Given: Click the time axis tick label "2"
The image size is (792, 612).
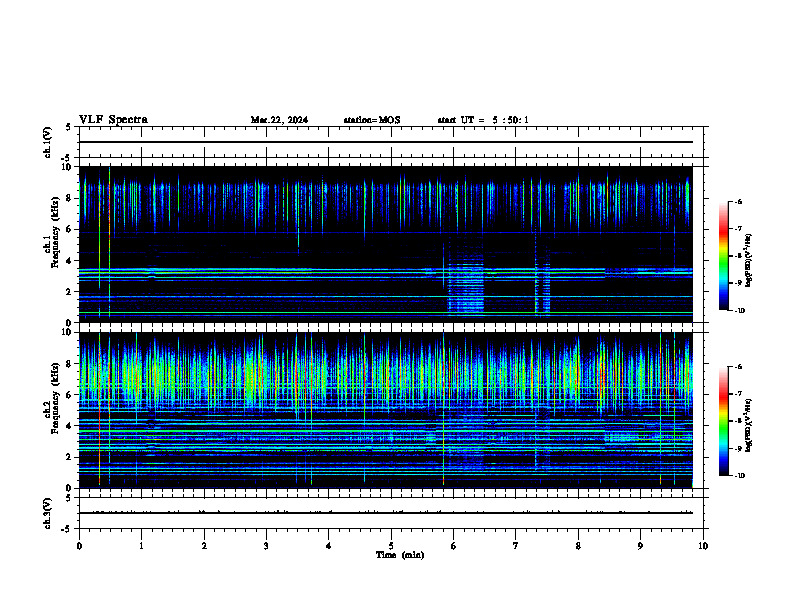Looking at the screenshot, I should point(204,546).
